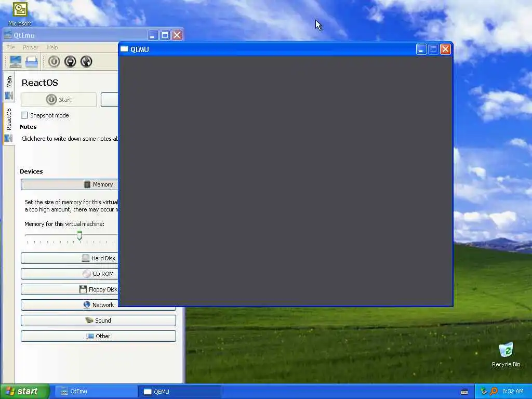
Task: Switch to the Main vertical tab
Action: coord(9,87)
